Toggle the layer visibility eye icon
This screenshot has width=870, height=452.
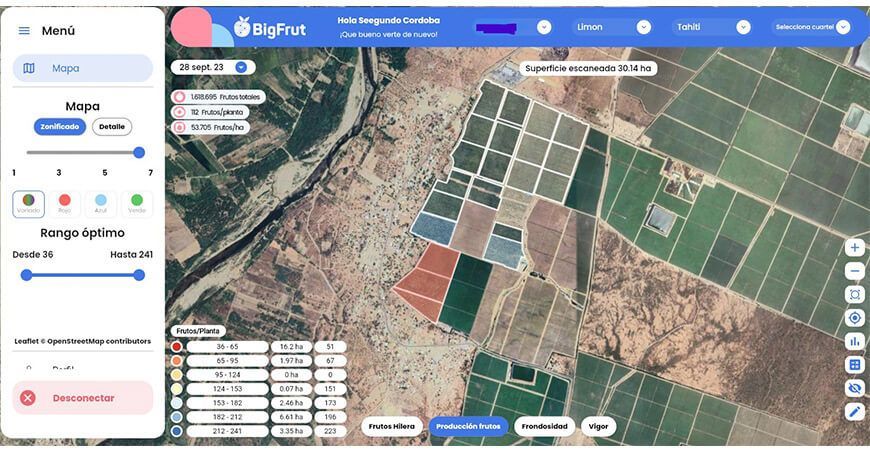pos(854,388)
